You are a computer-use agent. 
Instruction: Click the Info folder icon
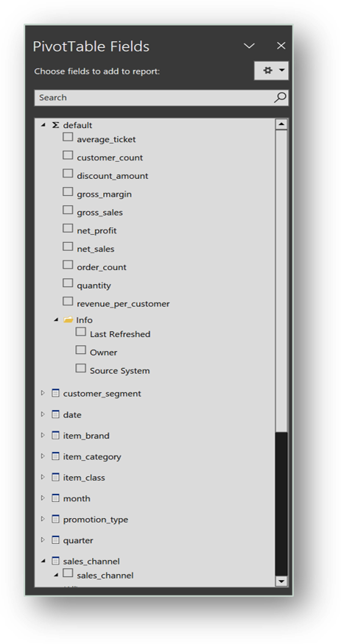coord(68,319)
